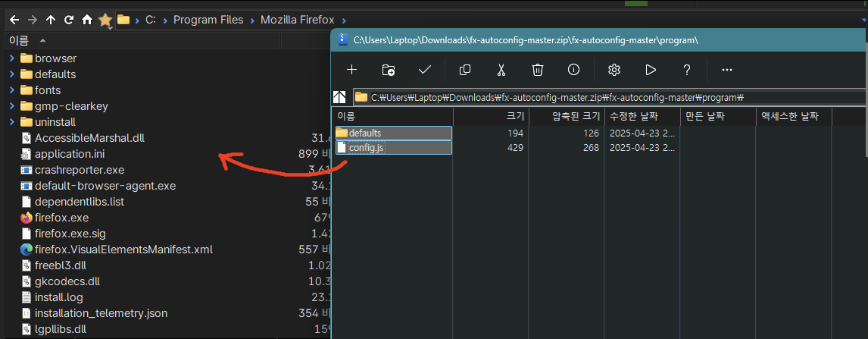Select firefox.exe.sig file
The image size is (868, 339).
click(70, 233)
